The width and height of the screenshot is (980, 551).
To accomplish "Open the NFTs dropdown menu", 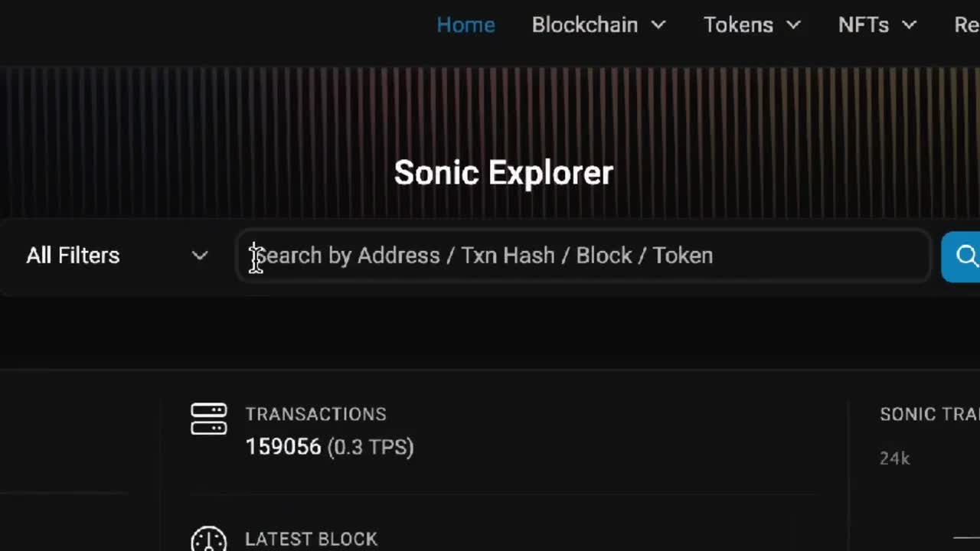I will (x=864, y=24).
